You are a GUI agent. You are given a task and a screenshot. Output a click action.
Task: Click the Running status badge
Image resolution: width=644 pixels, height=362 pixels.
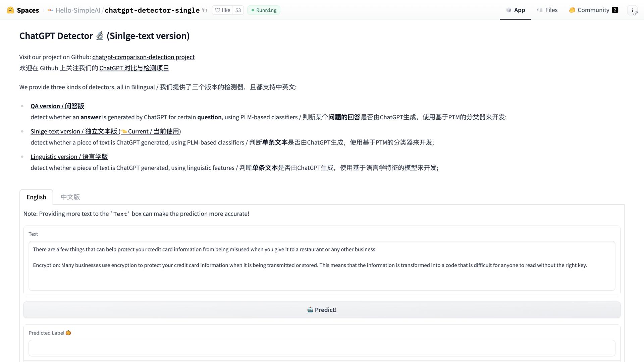(x=264, y=10)
